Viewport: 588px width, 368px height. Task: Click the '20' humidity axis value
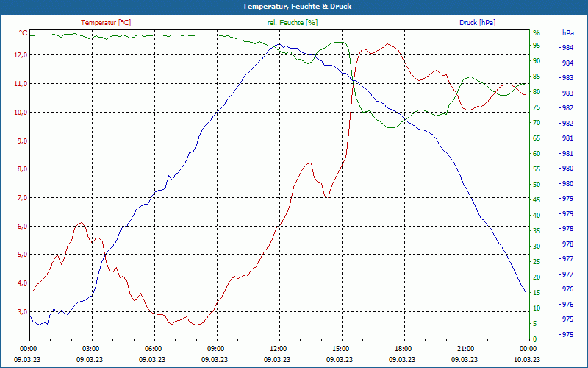pos(537,277)
